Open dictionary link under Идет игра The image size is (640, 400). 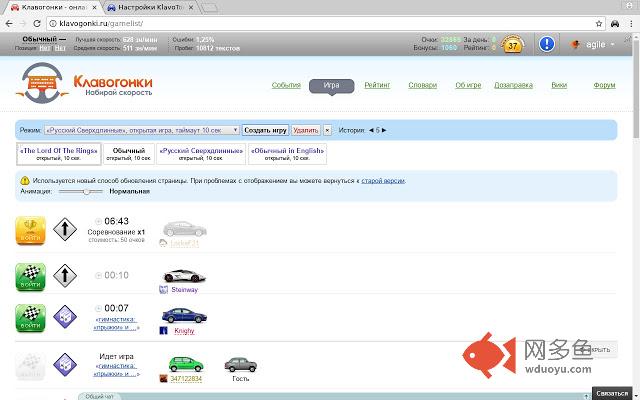[x=116, y=370]
